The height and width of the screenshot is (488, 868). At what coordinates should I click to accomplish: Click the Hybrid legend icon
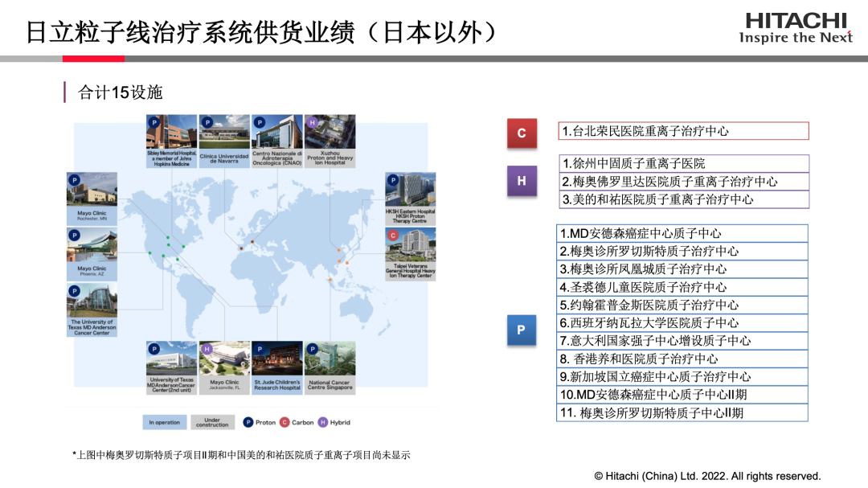[x=323, y=422]
